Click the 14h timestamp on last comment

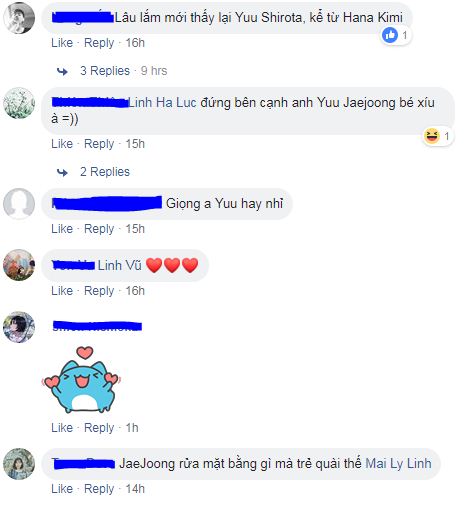(135, 489)
